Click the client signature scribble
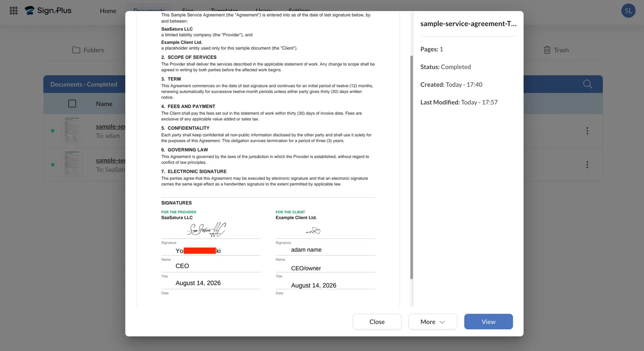This screenshot has width=644, height=351. (313, 230)
